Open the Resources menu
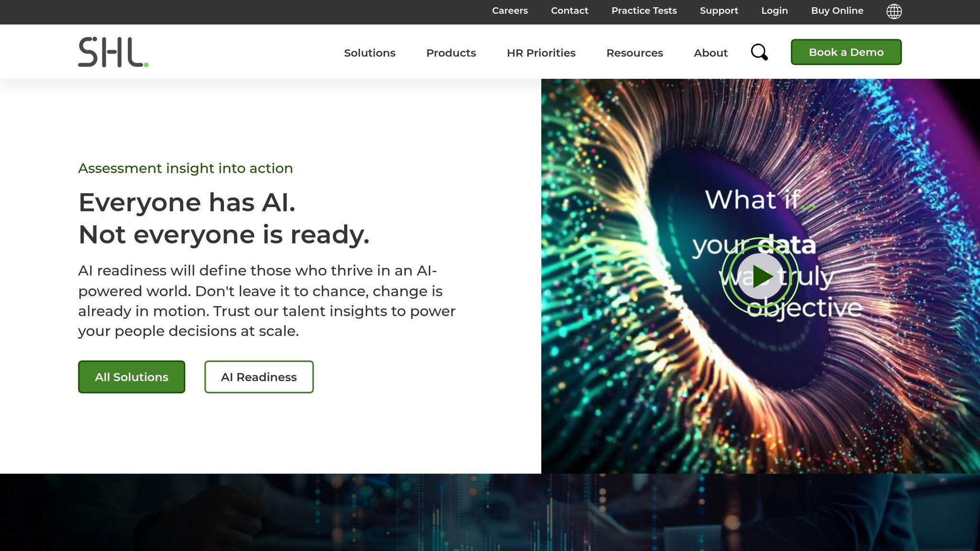Viewport: 980px width, 551px height. (x=635, y=53)
